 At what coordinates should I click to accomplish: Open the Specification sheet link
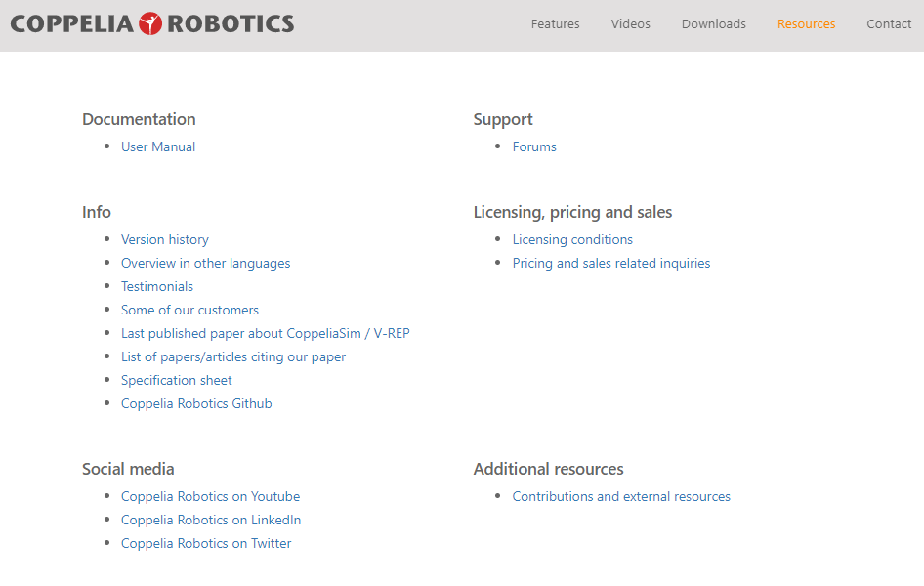176,381
